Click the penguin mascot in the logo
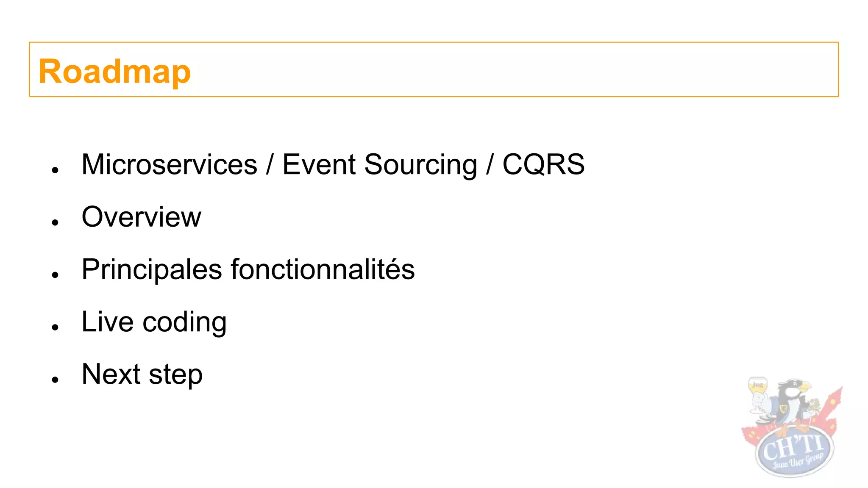Screen dimensions: 868x488 pyautogui.click(x=792, y=405)
